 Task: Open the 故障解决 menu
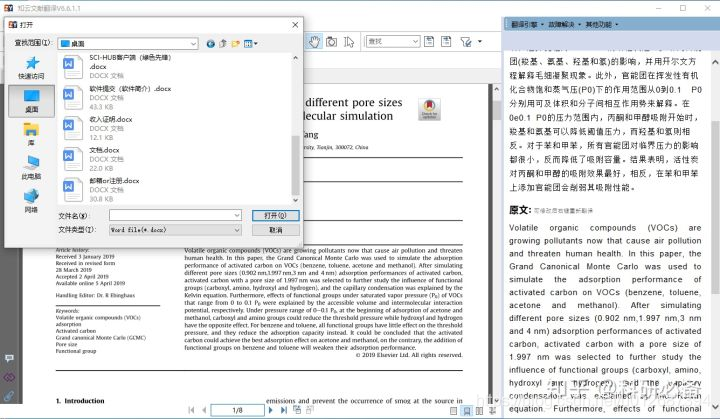pyautogui.click(x=564, y=24)
